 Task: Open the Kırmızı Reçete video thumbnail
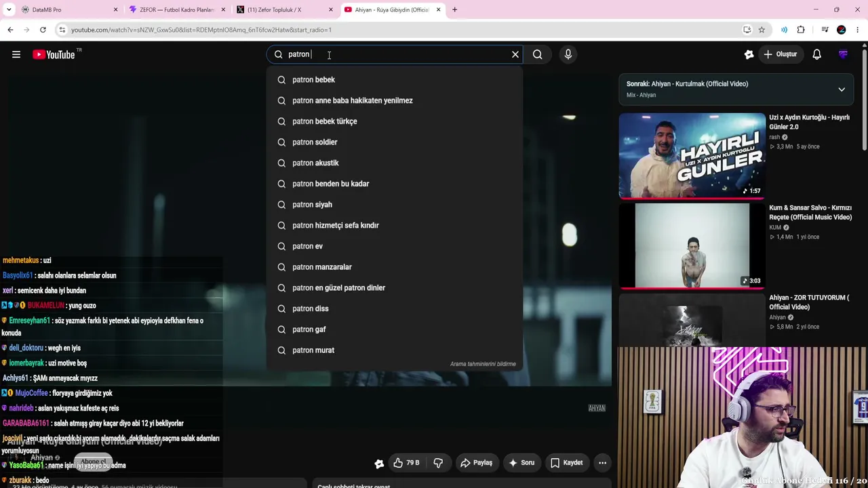[692, 246]
